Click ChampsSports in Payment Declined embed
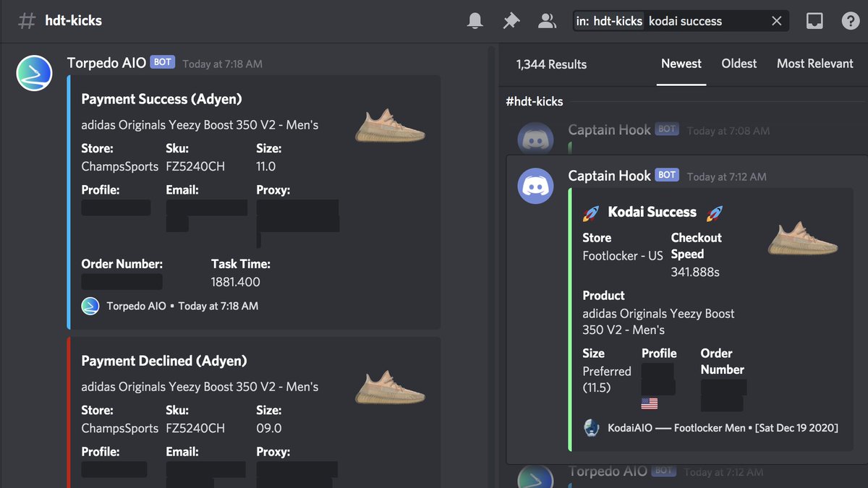Screen dimensions: 868x488 (x=119, y=428)
